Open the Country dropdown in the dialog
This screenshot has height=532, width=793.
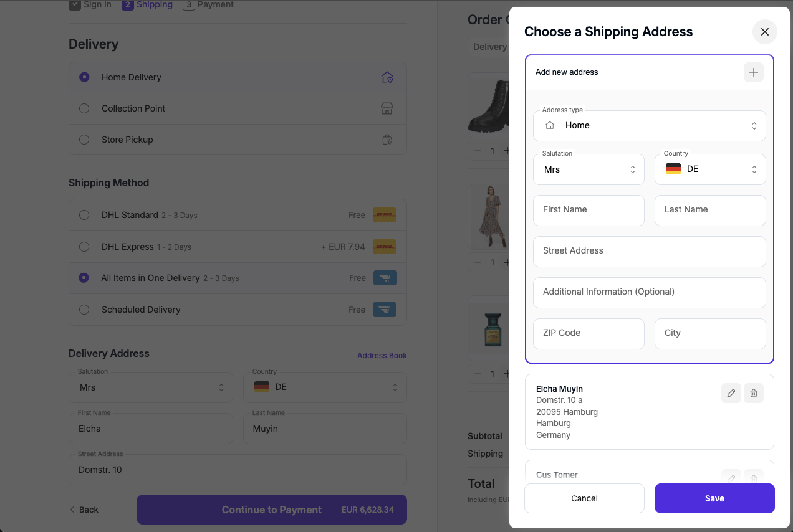tap(710, 169)
